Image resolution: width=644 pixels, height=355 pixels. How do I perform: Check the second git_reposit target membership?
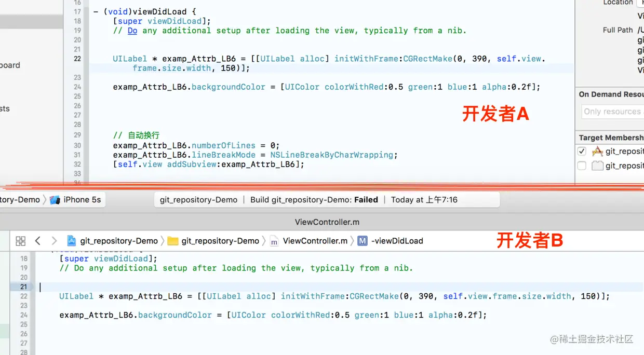tap(582, 166)
